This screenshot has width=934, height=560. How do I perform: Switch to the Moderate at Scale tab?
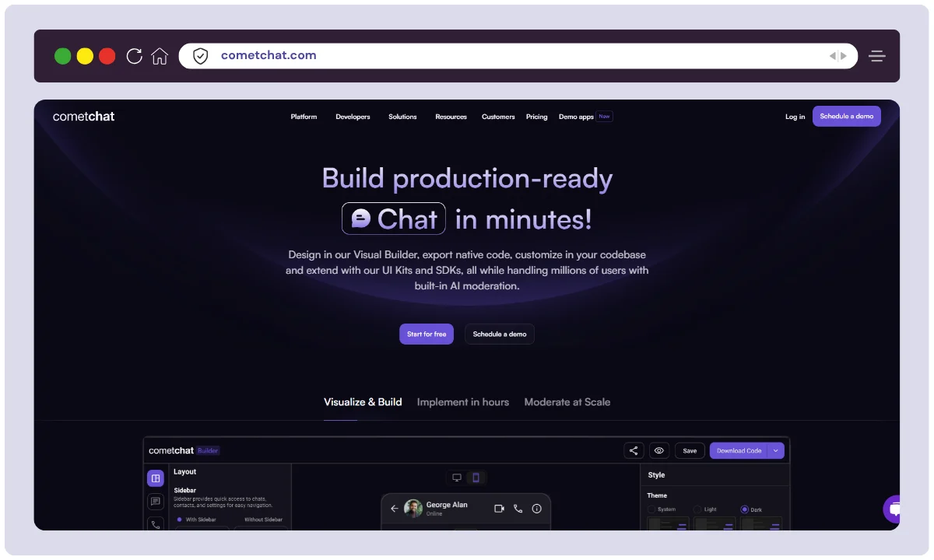point(567,402)
